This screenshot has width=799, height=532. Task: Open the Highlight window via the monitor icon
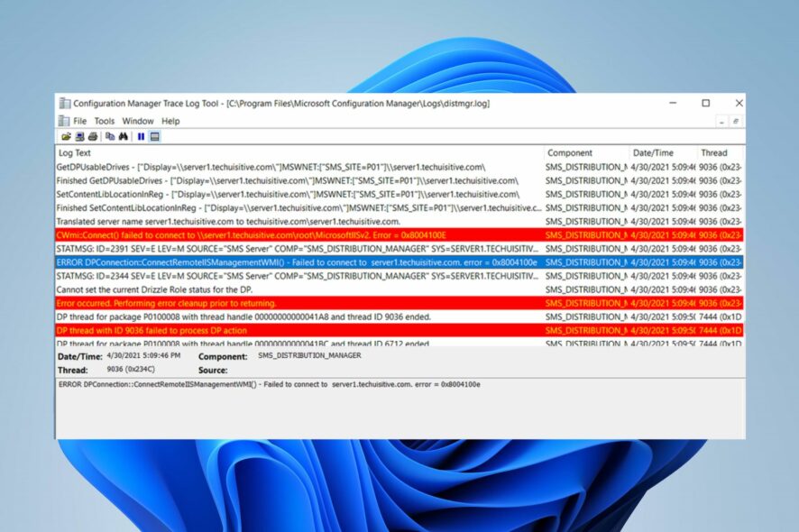point(156,135)
